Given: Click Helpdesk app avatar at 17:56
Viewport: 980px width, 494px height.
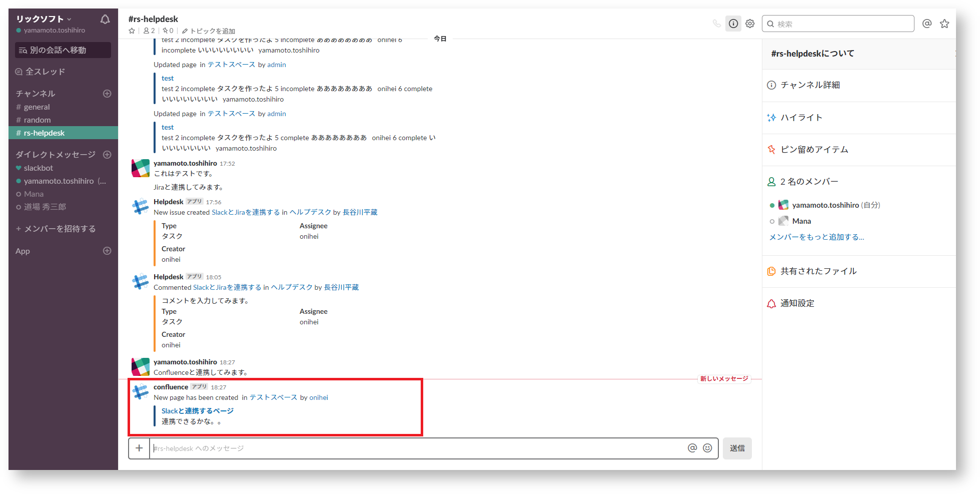Looking at the screenshot, I should click(x=141, y=206).
